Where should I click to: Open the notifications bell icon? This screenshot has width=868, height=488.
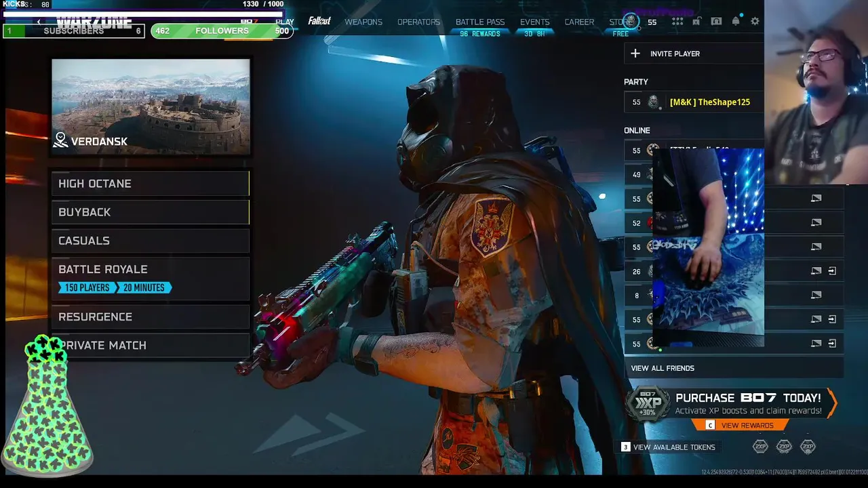[736, 22]
